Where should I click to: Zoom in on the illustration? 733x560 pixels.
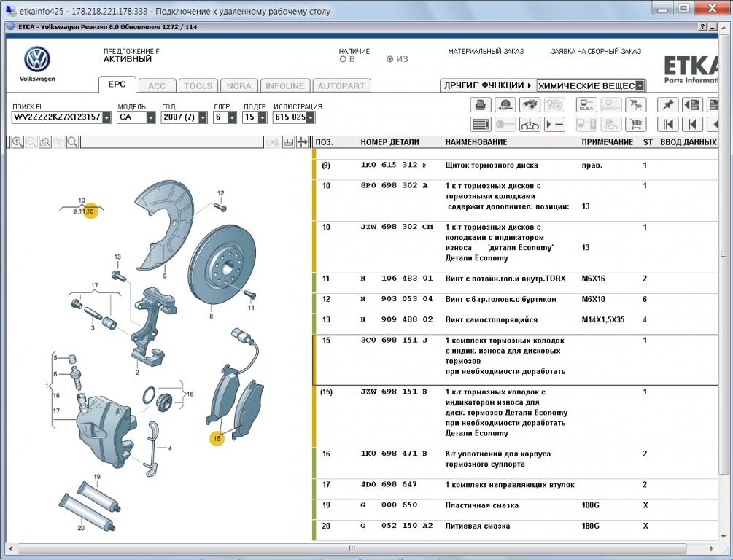point(18,142)
